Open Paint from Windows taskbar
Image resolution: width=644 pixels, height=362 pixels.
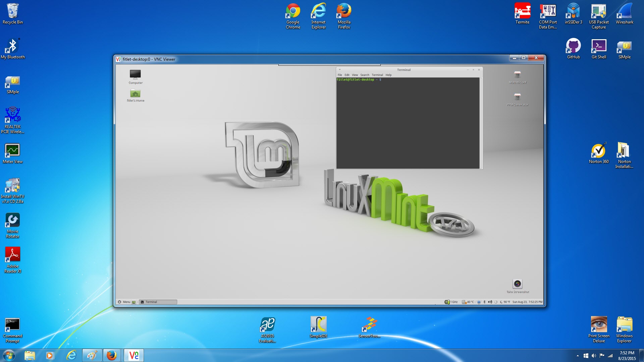coord(92,355)
